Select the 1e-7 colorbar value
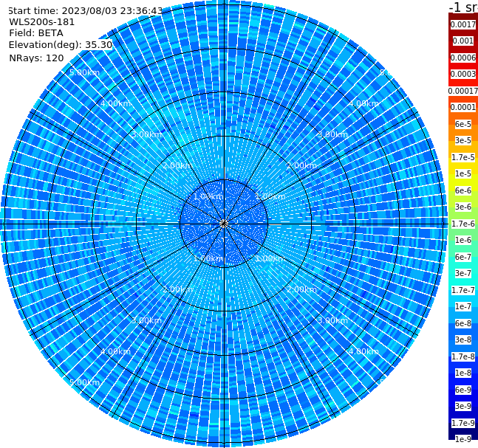Image resolution: width=478 pixels, height=448 pixels. 463,306
